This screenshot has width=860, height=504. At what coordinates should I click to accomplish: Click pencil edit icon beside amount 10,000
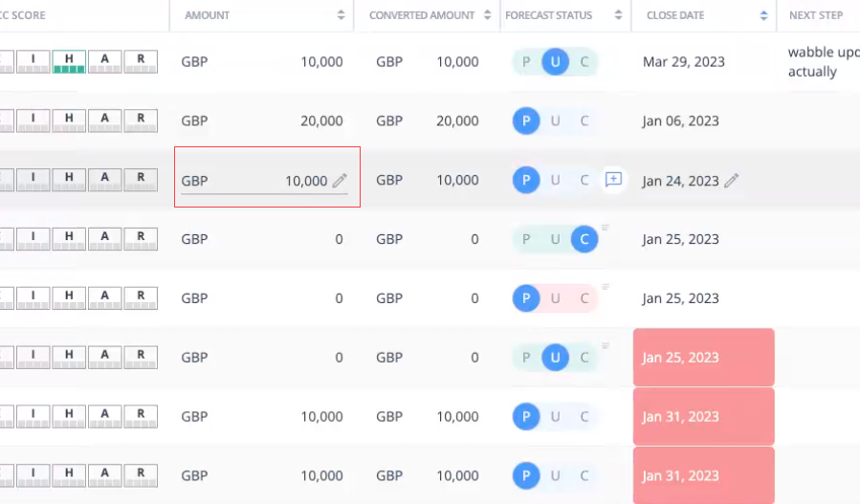[340, 180]
